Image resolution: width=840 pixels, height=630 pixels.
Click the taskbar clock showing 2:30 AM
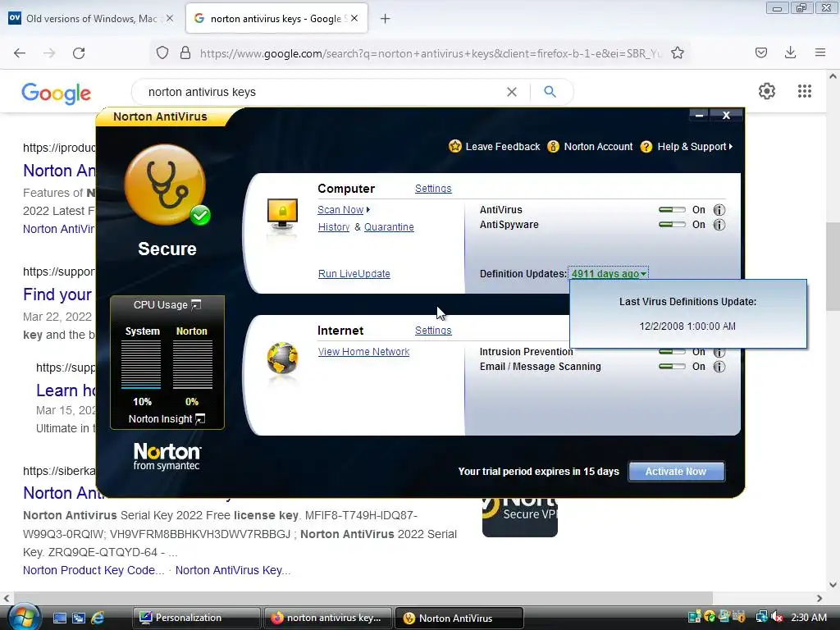click(808, 617)
